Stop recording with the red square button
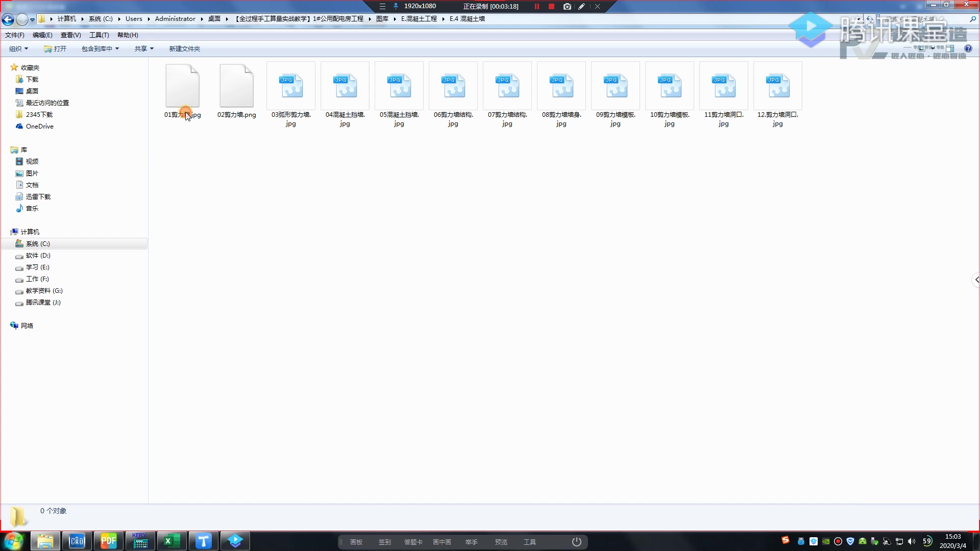980x551 pixels. (551, 7)
